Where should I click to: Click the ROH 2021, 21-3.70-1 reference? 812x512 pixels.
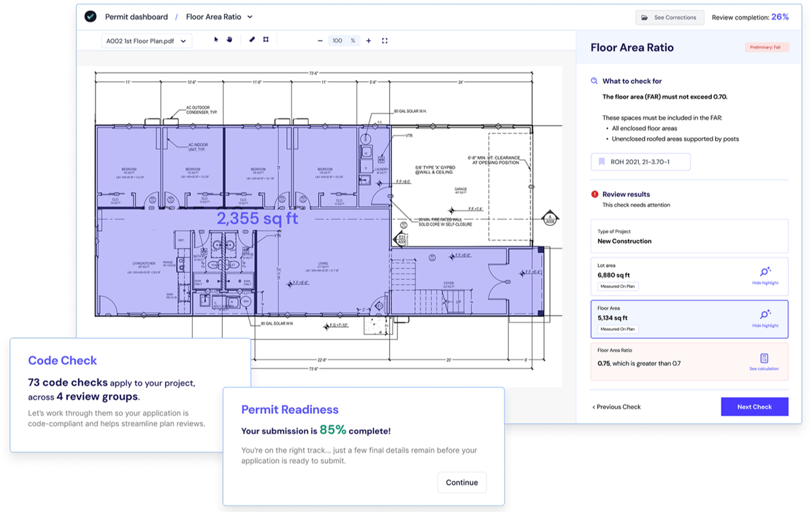(640, 162)
